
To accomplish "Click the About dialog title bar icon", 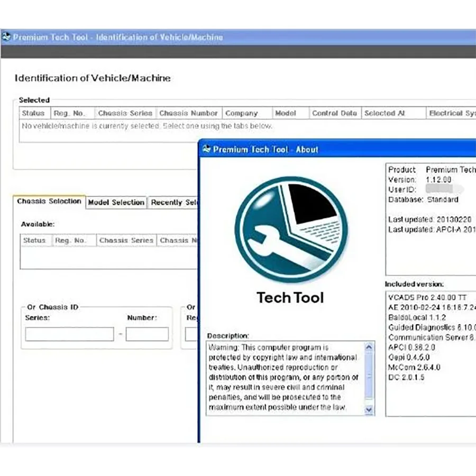I will click(x=206, y=149).
